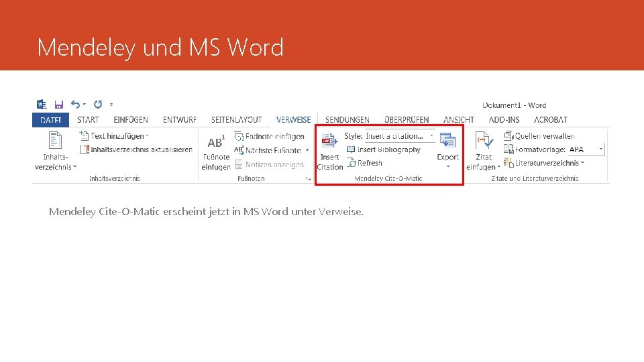Click the Dokument1 - Word title text

(x=515, y=105)
